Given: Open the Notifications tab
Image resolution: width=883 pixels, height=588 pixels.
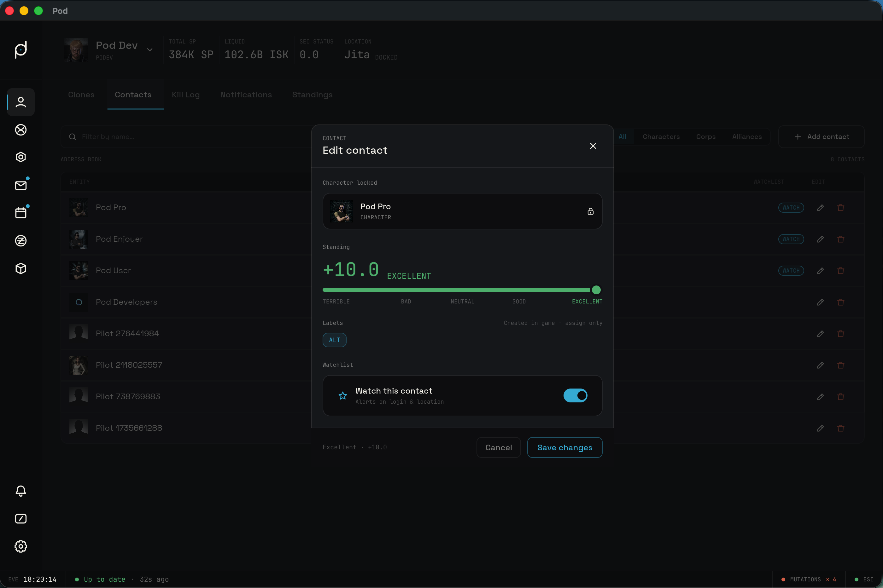Looking at the screenshot, I should (246, 95).
